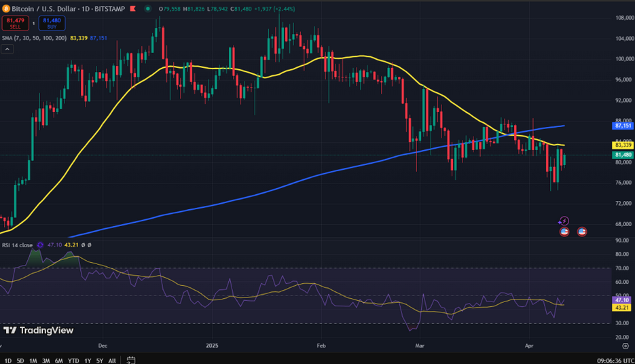This screenshot has width=635, height=364.
Task: Switch to the 5Y time range
Action: tap(100, 361)
